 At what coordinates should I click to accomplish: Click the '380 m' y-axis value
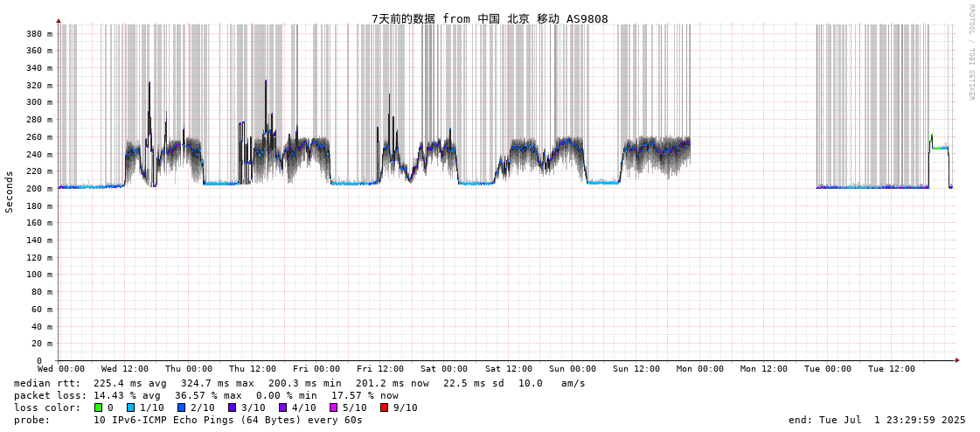coord(39,34)
